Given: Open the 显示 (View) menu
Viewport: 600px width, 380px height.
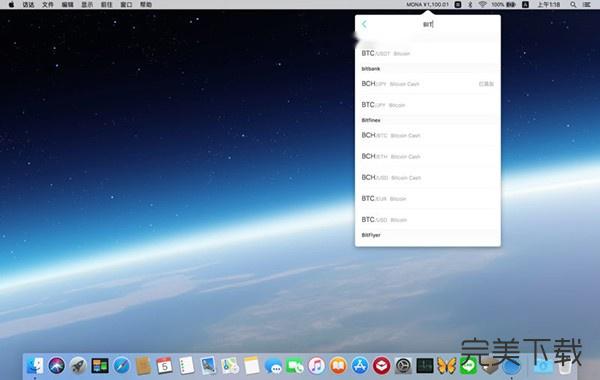Looking at the screenshot, I should click(x=87, y=5).
